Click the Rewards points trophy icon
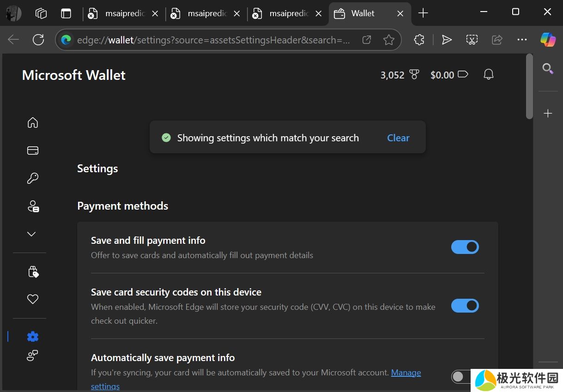 tap(414, 75)
